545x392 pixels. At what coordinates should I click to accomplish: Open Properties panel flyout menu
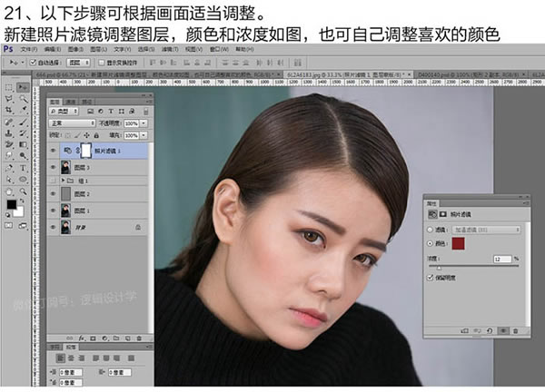[526, 203]
